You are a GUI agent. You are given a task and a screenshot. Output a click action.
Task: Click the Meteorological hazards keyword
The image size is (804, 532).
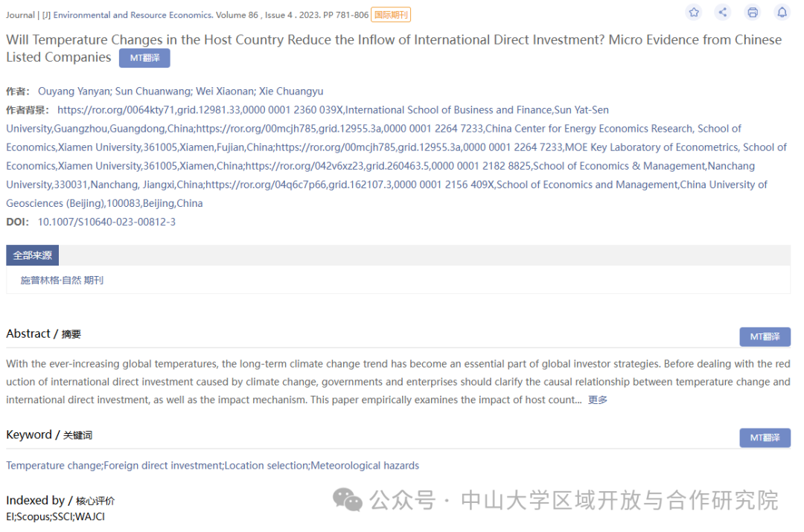coord(365,465)
